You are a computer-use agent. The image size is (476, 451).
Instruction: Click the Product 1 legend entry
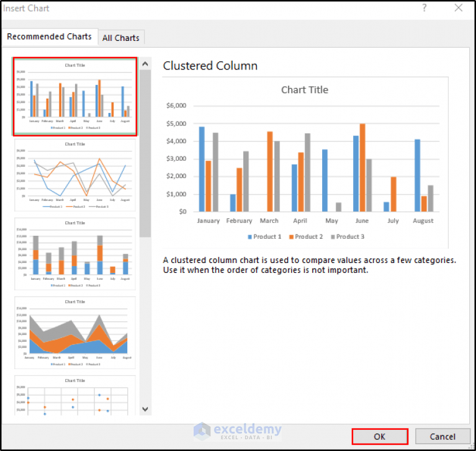264,237
